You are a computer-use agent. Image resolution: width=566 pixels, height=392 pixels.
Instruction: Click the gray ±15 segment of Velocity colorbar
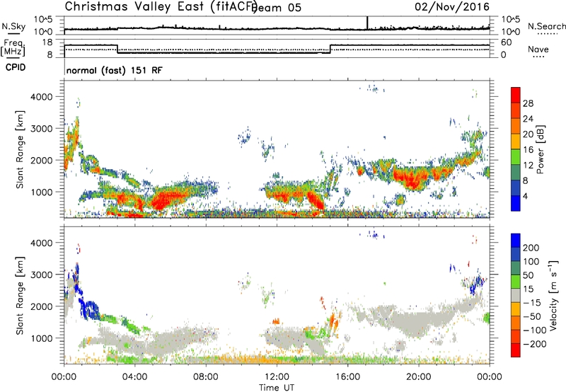point(516,295)
